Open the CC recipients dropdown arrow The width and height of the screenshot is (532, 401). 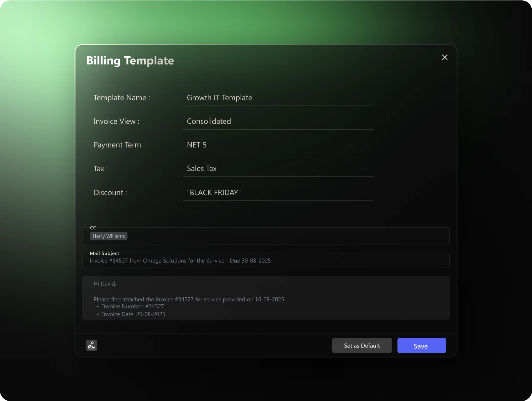pyautogui.click(x=438, y=236)
